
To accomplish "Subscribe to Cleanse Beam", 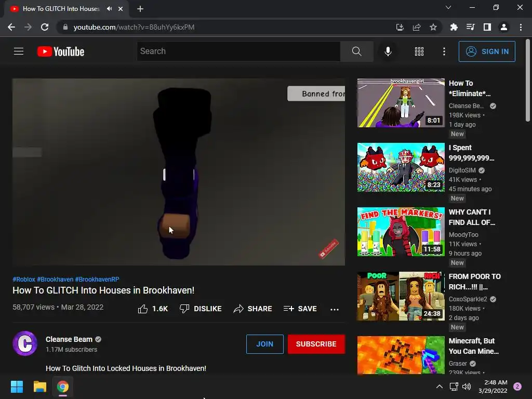I will 316,344.
